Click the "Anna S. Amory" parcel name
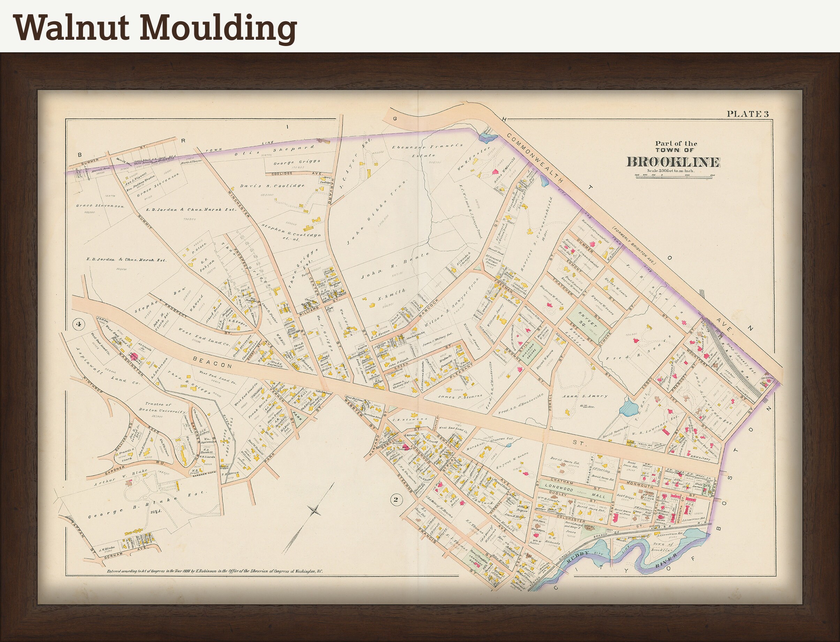840x642 pixels. [x=585, y=396]
